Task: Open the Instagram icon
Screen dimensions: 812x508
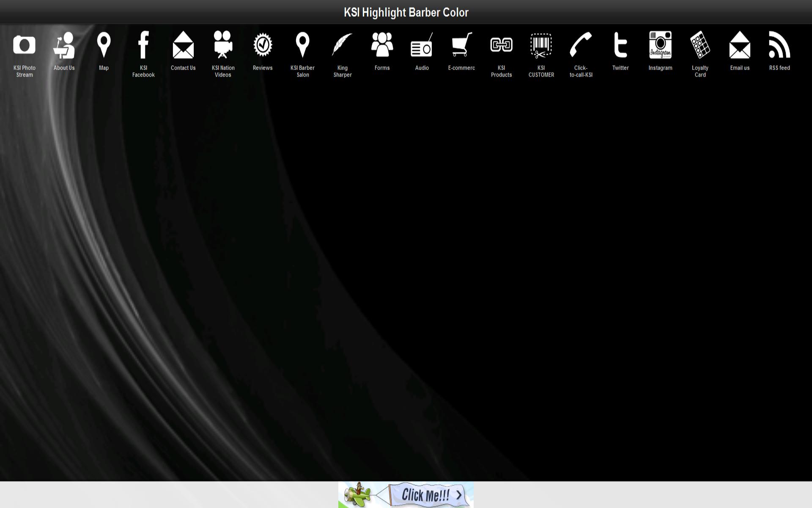Action: [x=660, y=45]
